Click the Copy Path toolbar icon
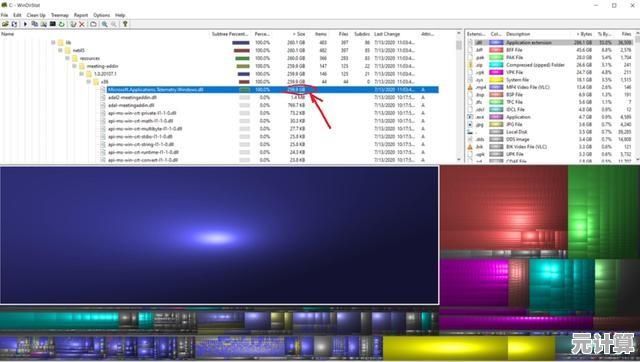Viewport: 640px width, 362px height. (x=34, y=24)
